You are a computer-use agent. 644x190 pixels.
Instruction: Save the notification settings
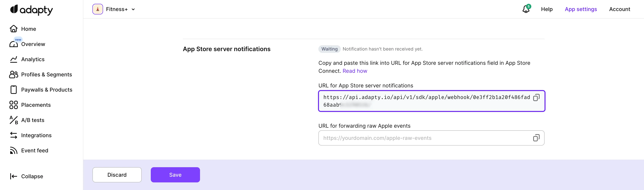175,175
